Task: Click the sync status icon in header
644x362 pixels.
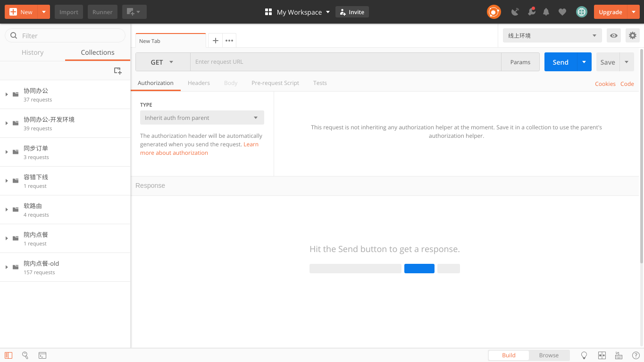Action: pos(493,12)
